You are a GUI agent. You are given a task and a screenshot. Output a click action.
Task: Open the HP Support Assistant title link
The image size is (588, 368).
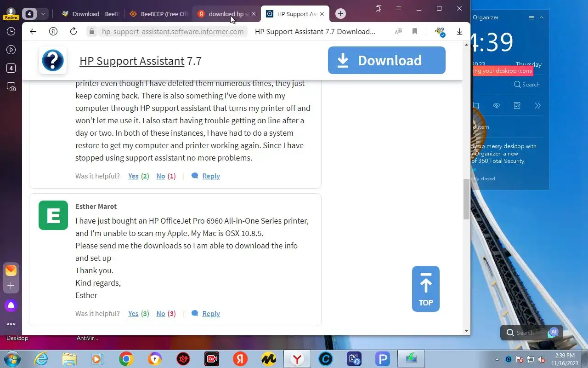click(132, 61)
